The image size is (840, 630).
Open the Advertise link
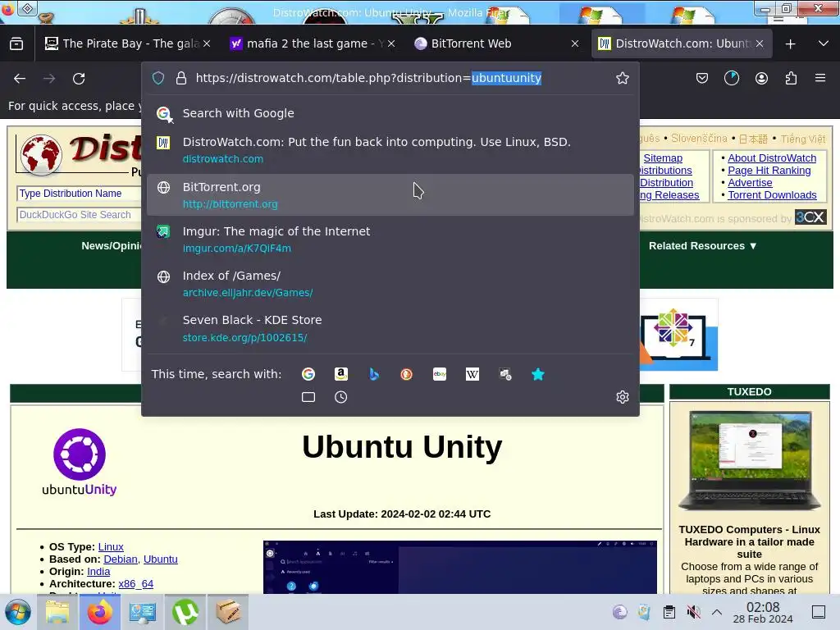(x=750, y=183)
